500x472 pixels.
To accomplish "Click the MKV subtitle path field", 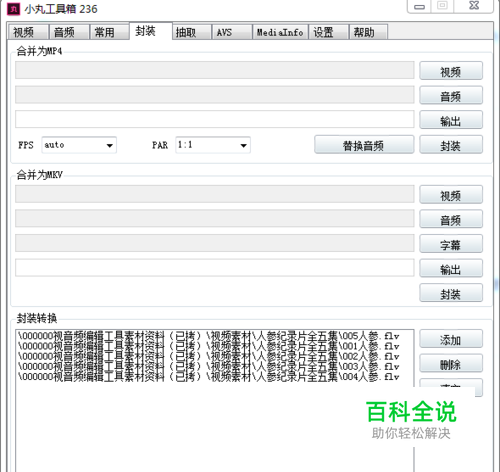I will point(215,243).
